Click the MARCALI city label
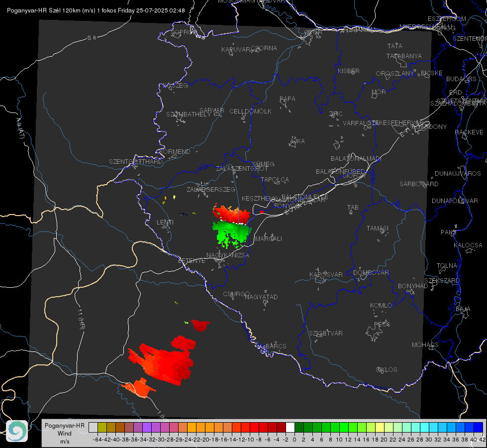Image resolution: width=487 pixels, height=448 pixels. pyautogui.click(x=268, y=239)
